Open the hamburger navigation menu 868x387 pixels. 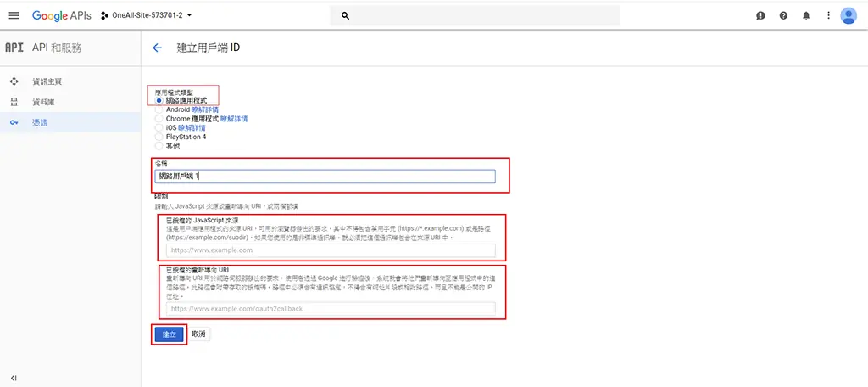point(14,15)
